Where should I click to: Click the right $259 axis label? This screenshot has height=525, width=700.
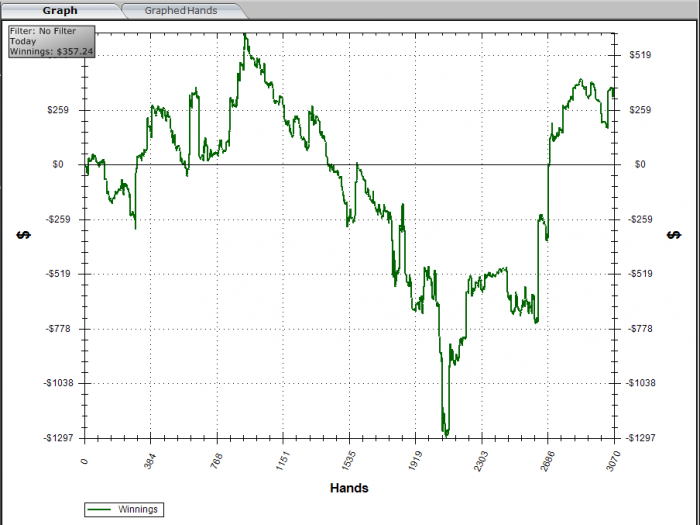click(x=640, y=110)
